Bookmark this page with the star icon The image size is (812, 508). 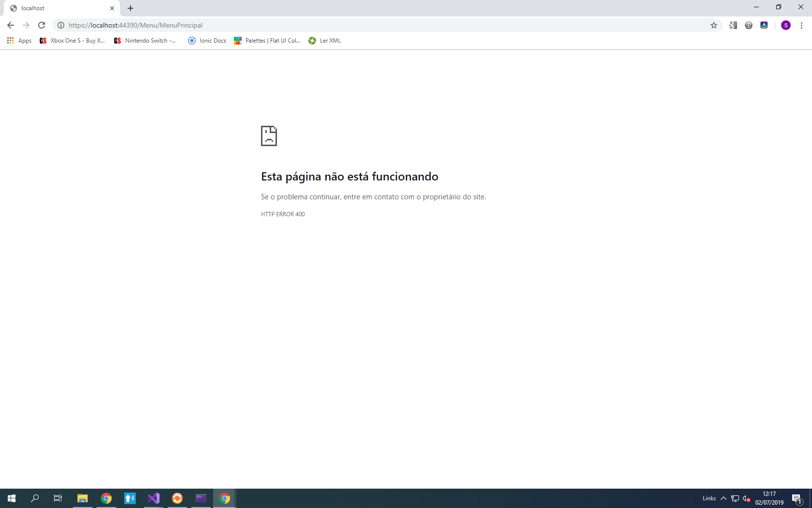pyautogui.click(x=714, y=25)
